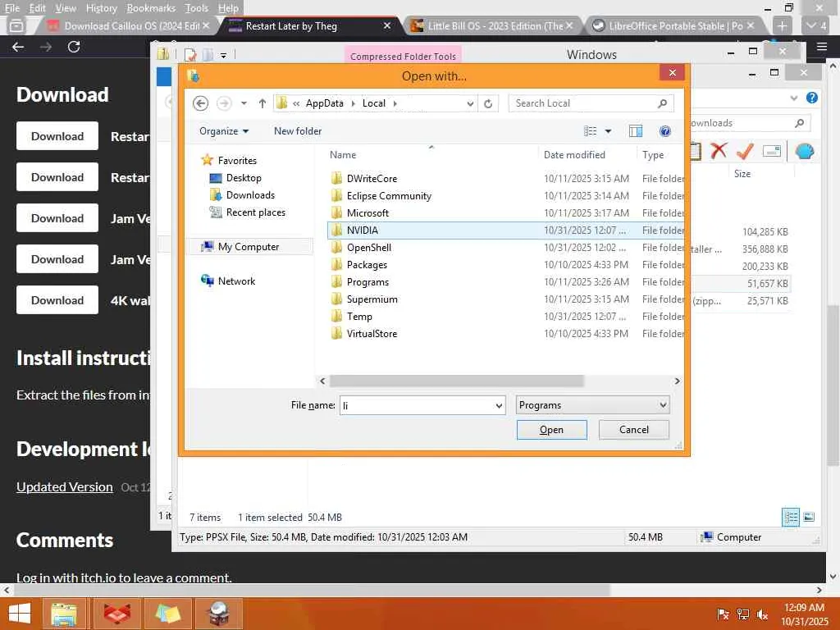This screenshot has width=840, height=630.
Task: Open the red cube taskbar app
Action: [x=116, y=614]
